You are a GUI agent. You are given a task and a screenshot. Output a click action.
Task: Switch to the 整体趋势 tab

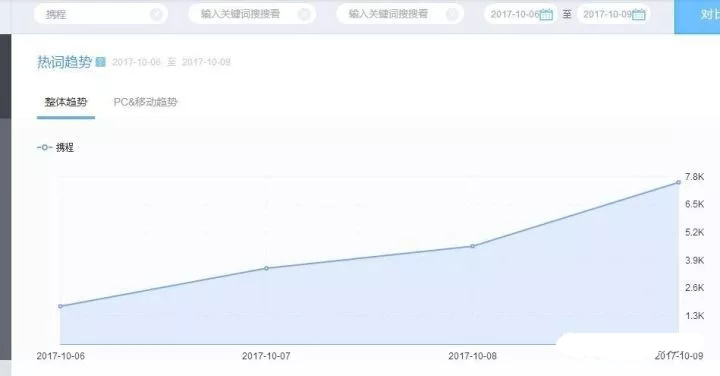(x=66, y=102)
